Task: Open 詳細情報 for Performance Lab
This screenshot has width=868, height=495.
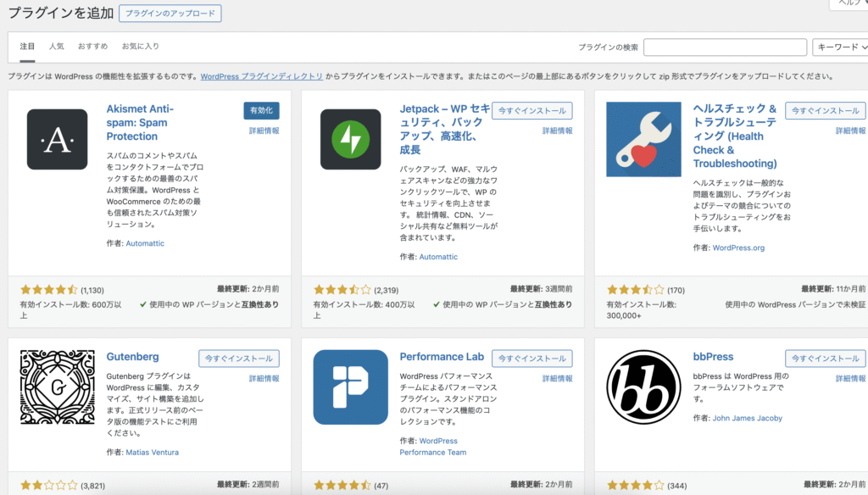Action: coord(558,379)
